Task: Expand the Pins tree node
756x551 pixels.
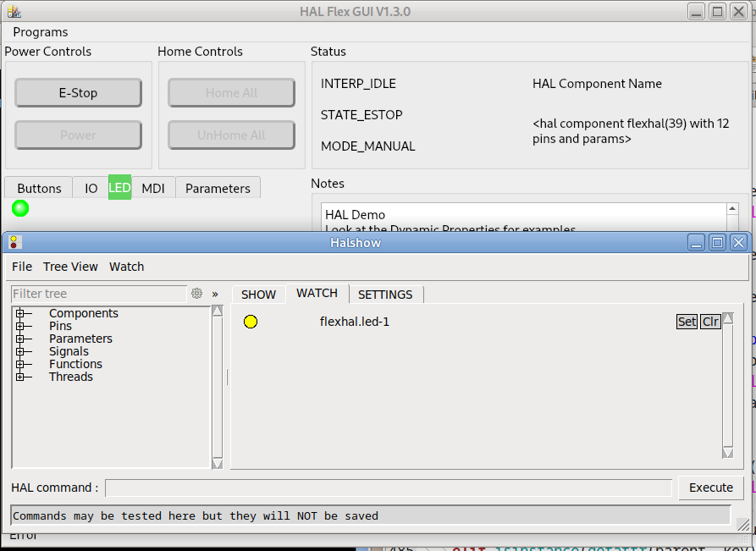Action: point(19,327)
